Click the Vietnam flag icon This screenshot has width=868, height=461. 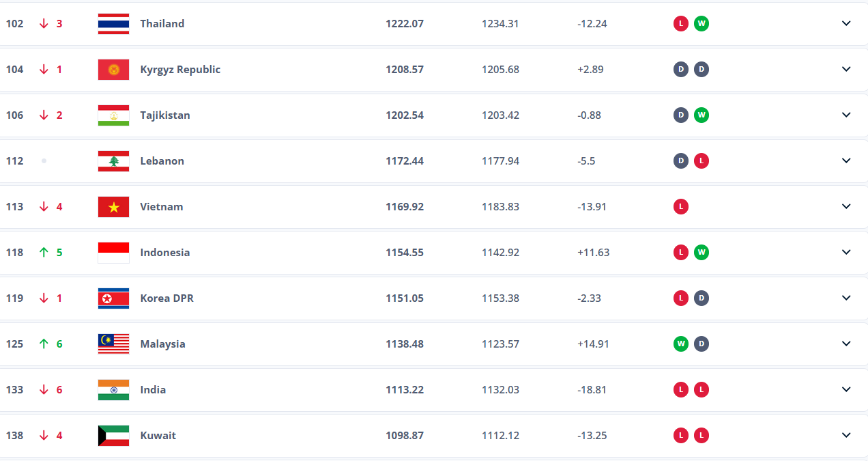(x=113, y=207)
